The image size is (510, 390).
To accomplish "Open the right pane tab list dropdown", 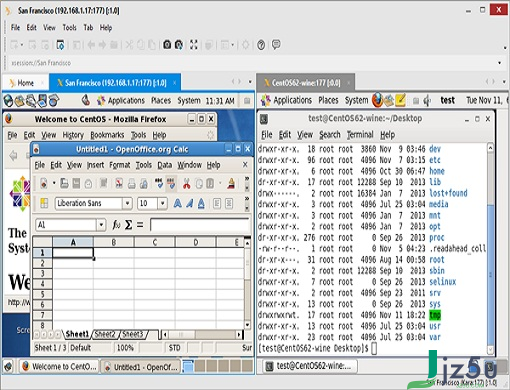I will pos(504,81).
